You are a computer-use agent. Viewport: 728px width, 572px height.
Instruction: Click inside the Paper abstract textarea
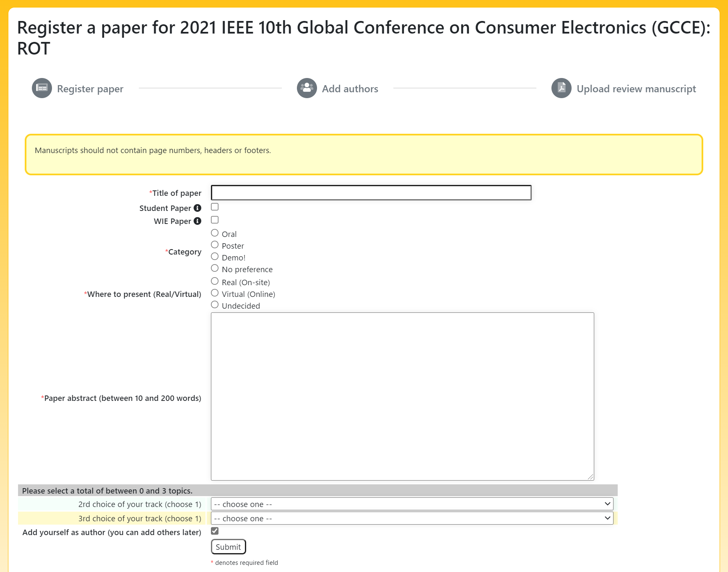tap(403, 396)
